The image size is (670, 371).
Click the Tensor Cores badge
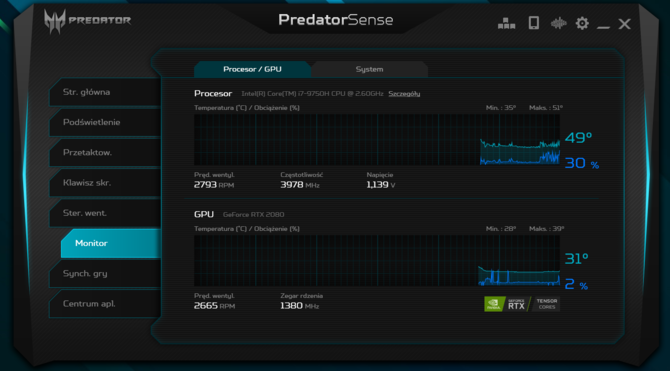[x=547, y=304]
